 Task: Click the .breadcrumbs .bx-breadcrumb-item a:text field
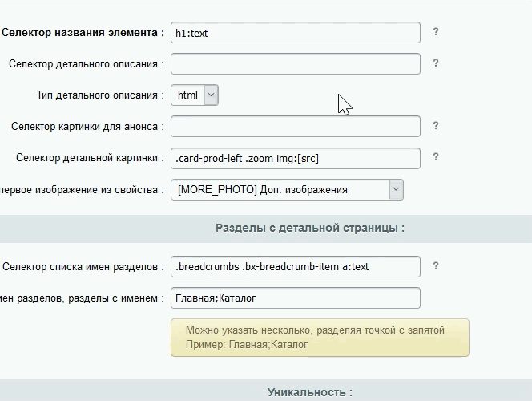tap(296, 266)
